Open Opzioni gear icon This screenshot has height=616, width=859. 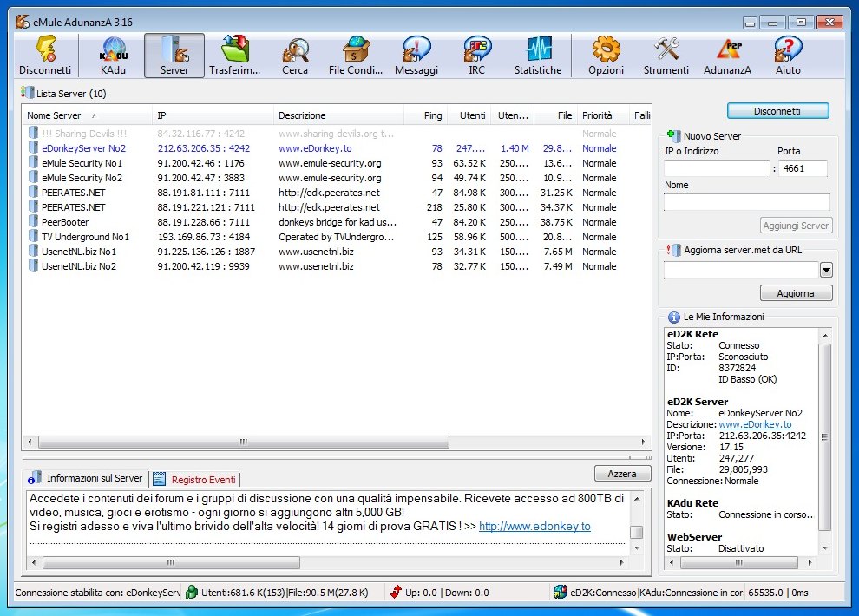coord(606,56)
